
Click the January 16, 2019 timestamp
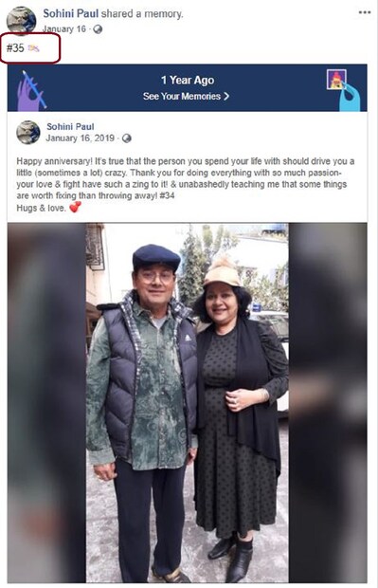(x=81, y=138)
